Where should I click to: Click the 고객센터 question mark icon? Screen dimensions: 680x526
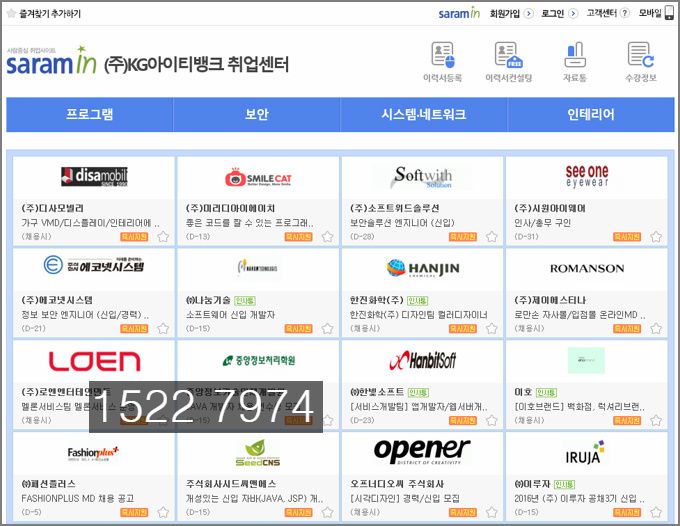coord(624,13)
